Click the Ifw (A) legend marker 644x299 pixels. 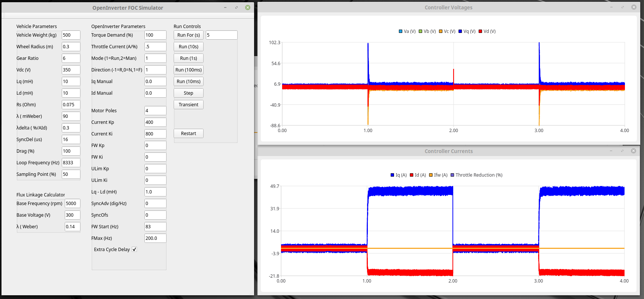pos(431,175)
